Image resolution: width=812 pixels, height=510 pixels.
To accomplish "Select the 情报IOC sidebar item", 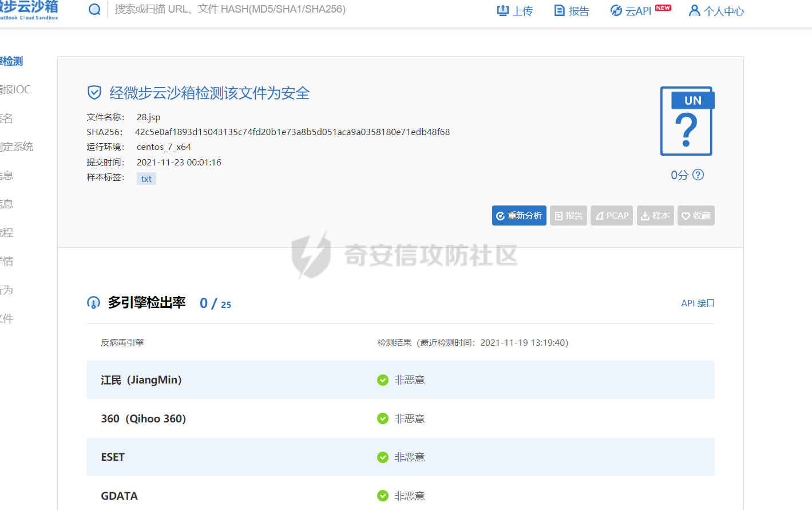I will [x=15, y=90].
